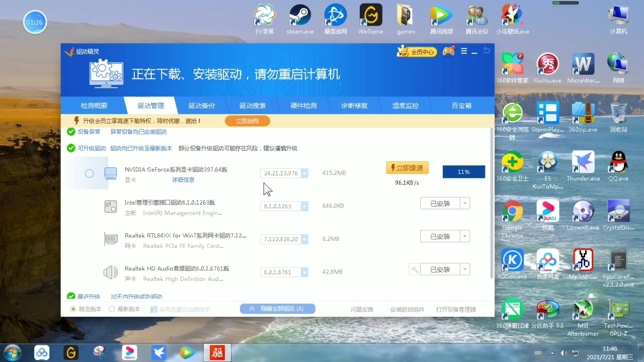Viewport: 644px width, 362px height.
Task: Open QQ.exe desktop shortcut
Action: (x=618, y=166)
